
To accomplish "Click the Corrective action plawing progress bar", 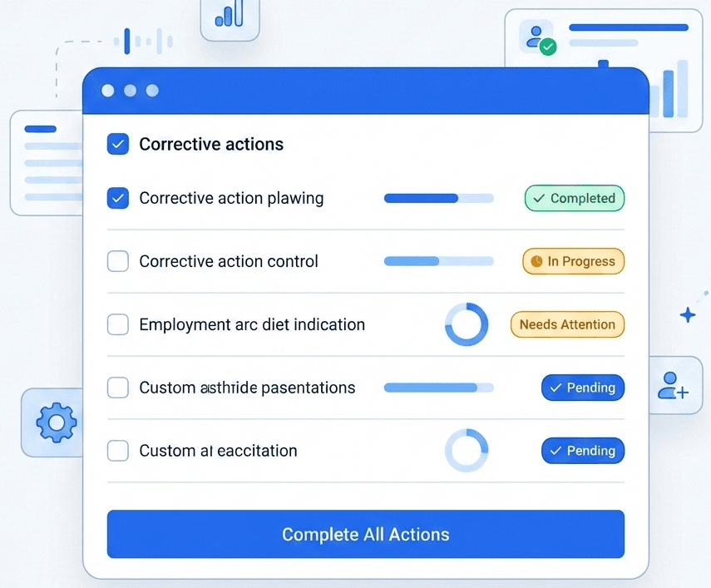I will [x=438, y=198].
